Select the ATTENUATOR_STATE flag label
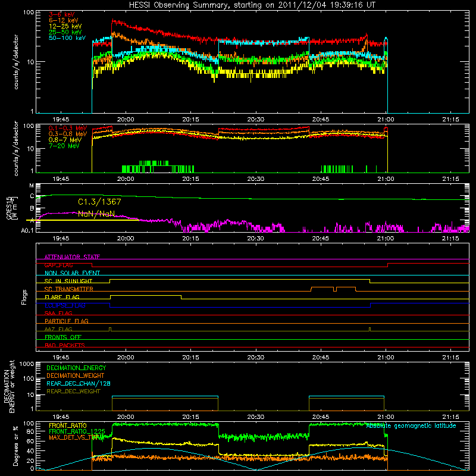Image resolution: width=476 pixels, height=476 pixels. coord(72,257)
